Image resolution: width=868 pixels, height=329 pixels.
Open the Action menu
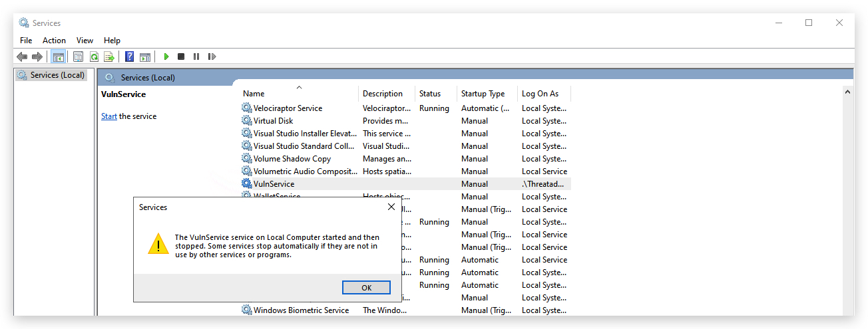coord(55,41)
